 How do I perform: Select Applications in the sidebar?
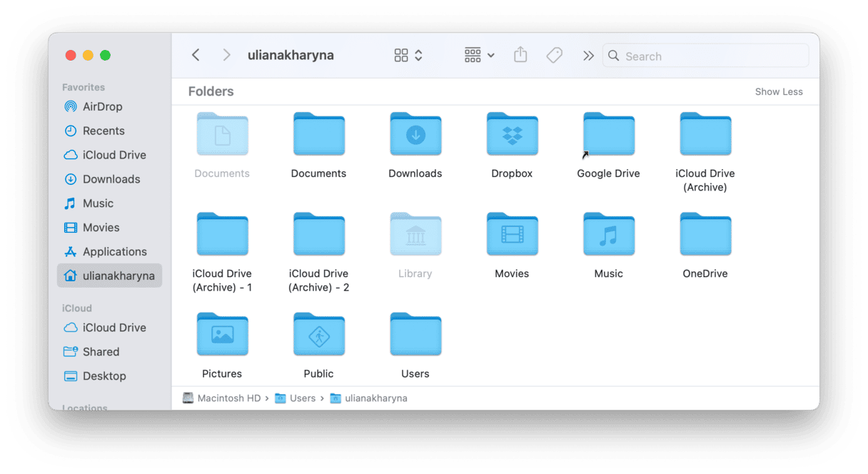tap(114, 251)
